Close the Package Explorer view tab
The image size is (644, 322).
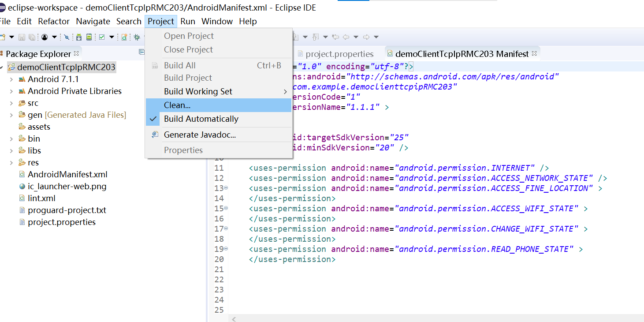(x=76, y=53)
